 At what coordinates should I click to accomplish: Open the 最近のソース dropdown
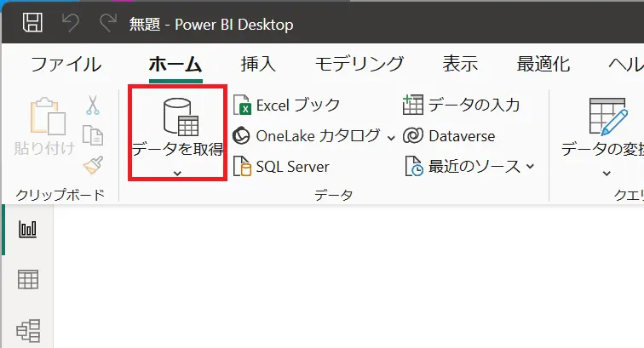[x=530, y=167]
